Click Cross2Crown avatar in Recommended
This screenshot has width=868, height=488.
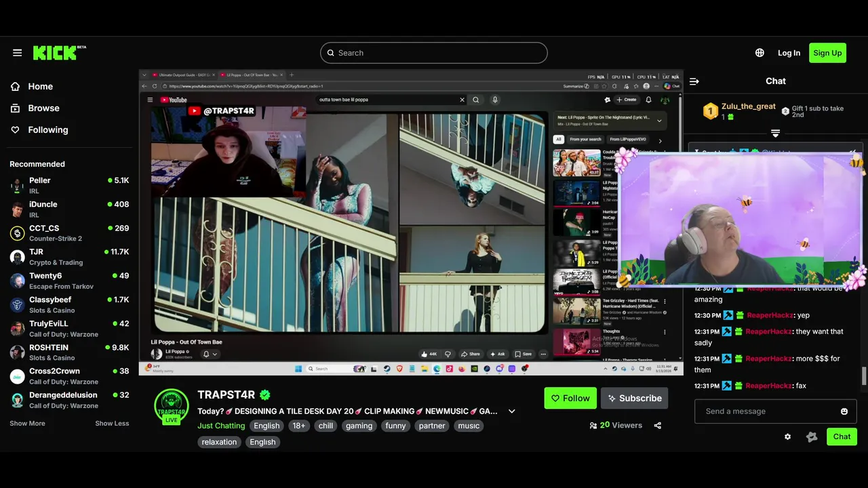click(x=17, y=376)
